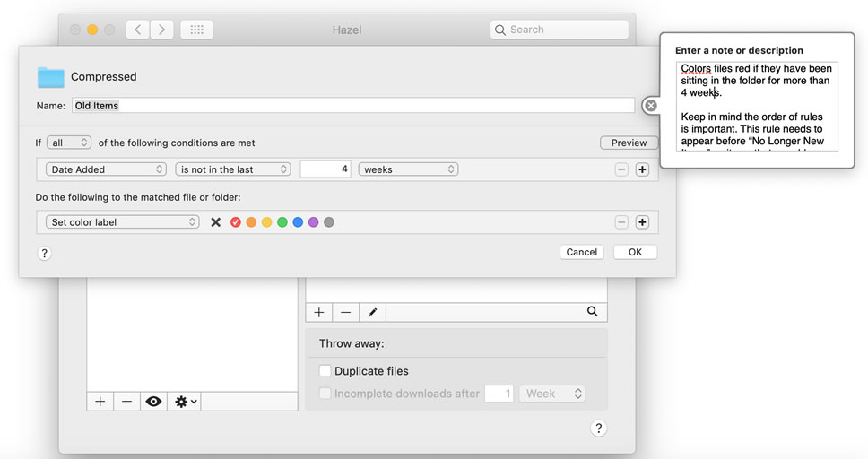868x459 pixels.
Task: Go back with the left chevron
Action: (x=138, y=30)
